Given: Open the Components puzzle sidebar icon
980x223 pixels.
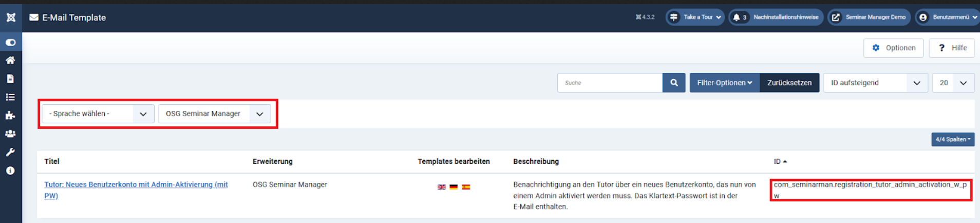Looking at the screenshot, I should point(10,115).
